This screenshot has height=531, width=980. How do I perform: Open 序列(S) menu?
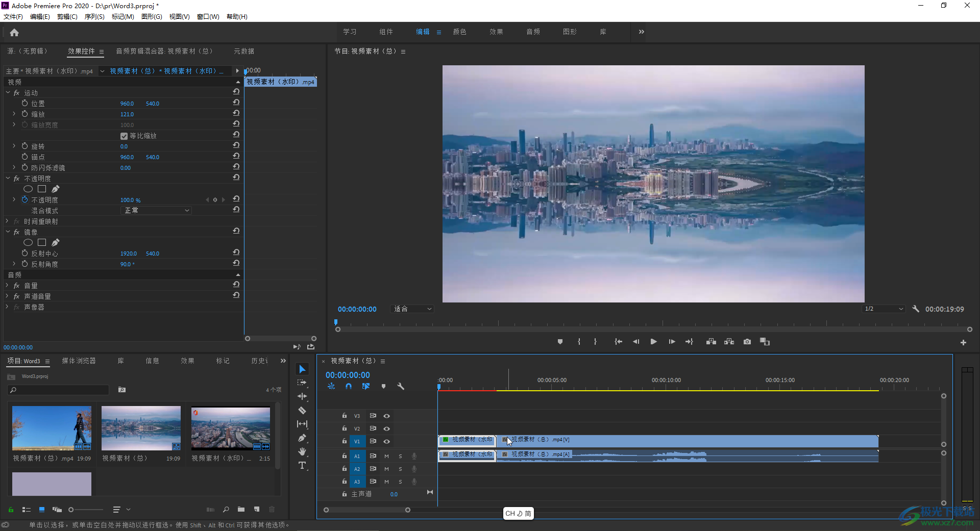click(94, 17)
